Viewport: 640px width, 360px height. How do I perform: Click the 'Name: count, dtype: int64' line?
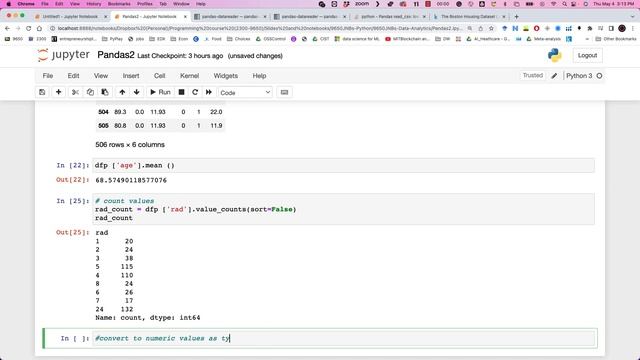pos(148,318)
